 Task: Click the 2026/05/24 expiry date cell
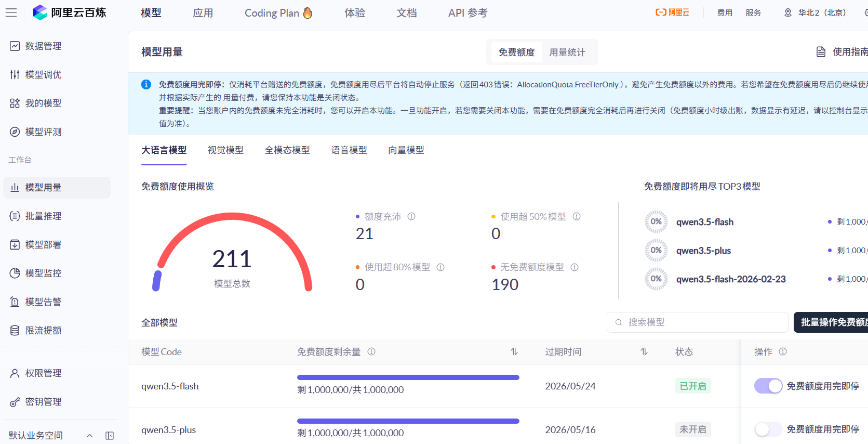pyautogui.click(x=570, y=386)
